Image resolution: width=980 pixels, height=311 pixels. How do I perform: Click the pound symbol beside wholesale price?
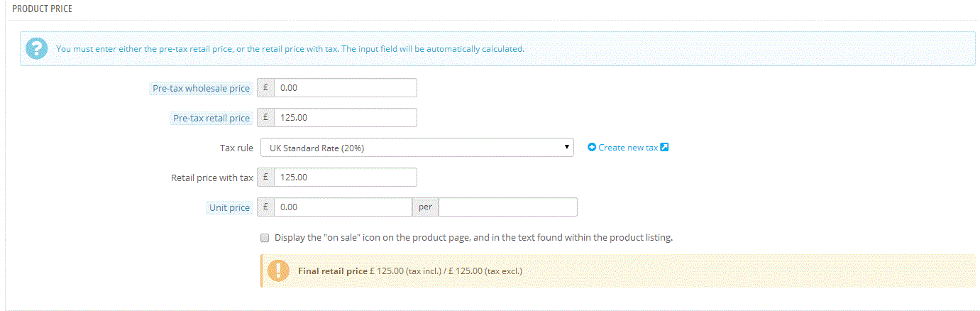[x=265, y=88]
